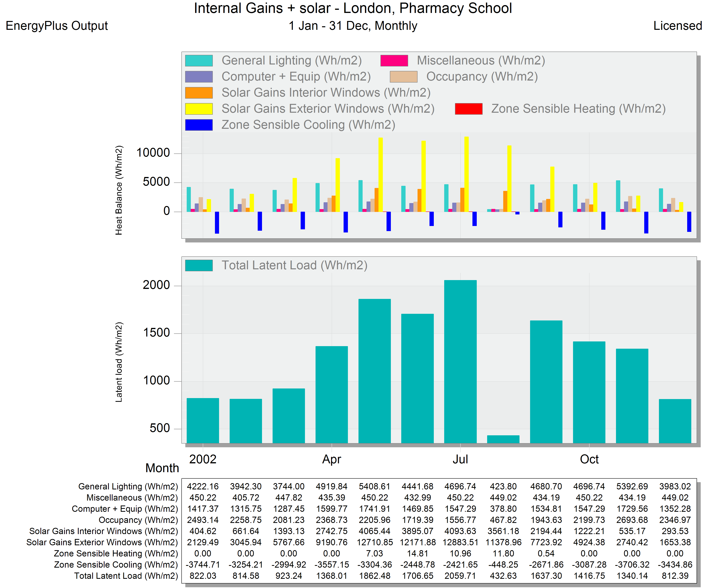Click the 'Latent load (Wh/m2)' axis title
The height and width of the screenshot is (588, 706).
(119, 362)
